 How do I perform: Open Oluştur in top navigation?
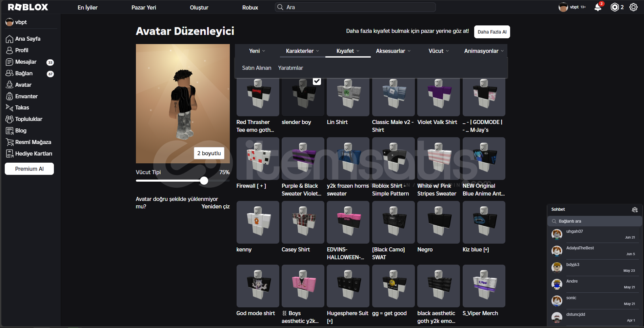199,7
